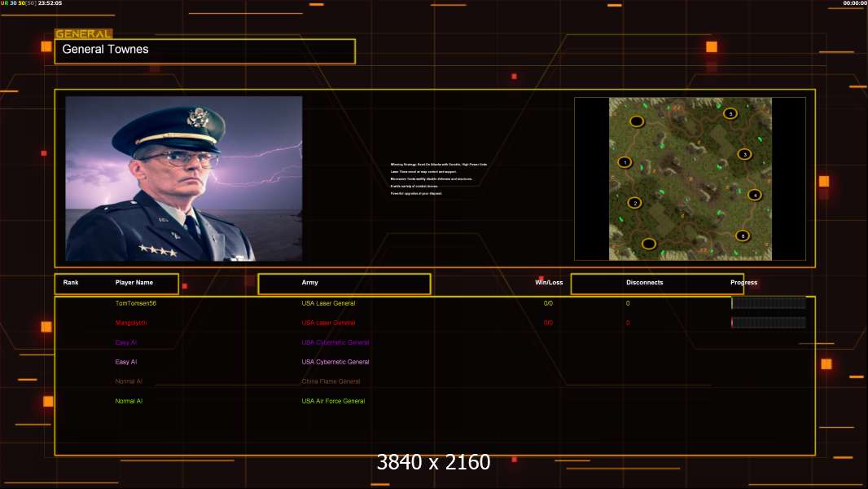
Task: Select start position 5 on the map
Action: click(x=730, y=113)
